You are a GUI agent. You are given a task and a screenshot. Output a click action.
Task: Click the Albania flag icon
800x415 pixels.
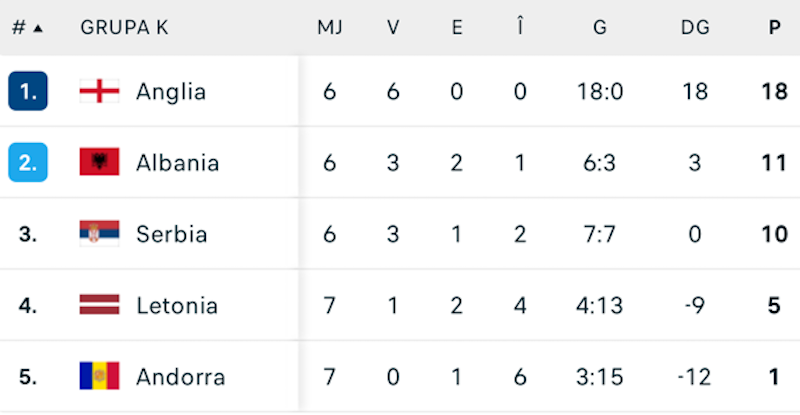pos(99,162)
